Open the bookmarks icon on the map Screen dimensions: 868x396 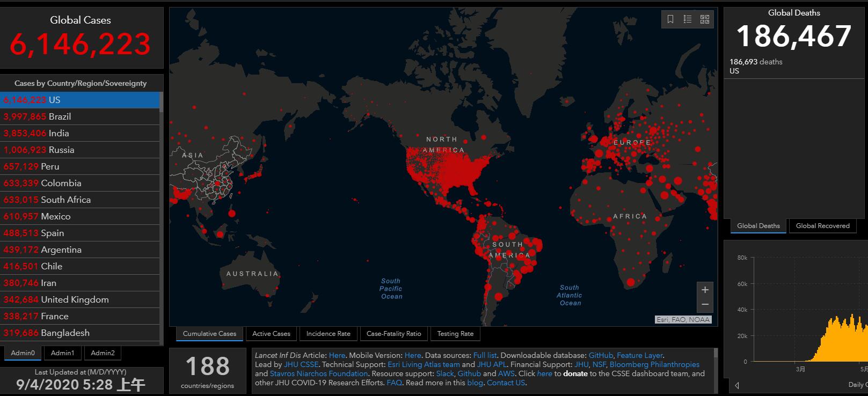pyautogui.click(x=670, y=19)
